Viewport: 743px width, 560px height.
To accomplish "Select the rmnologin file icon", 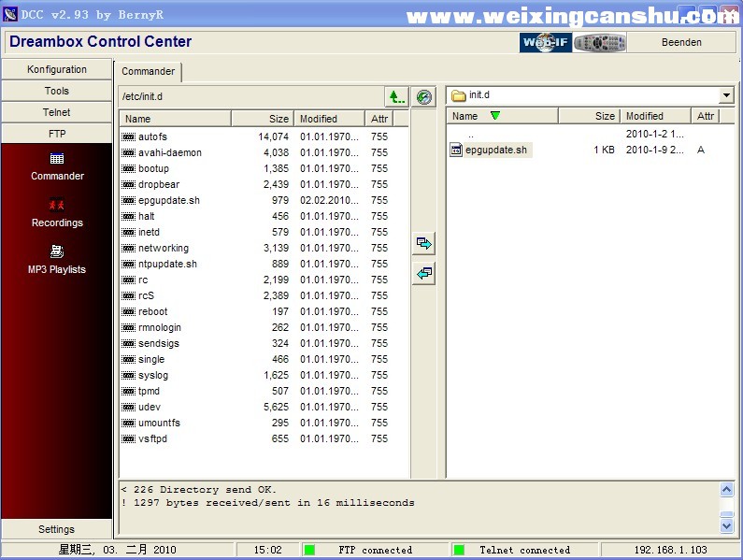I will [x=128, y=327].
